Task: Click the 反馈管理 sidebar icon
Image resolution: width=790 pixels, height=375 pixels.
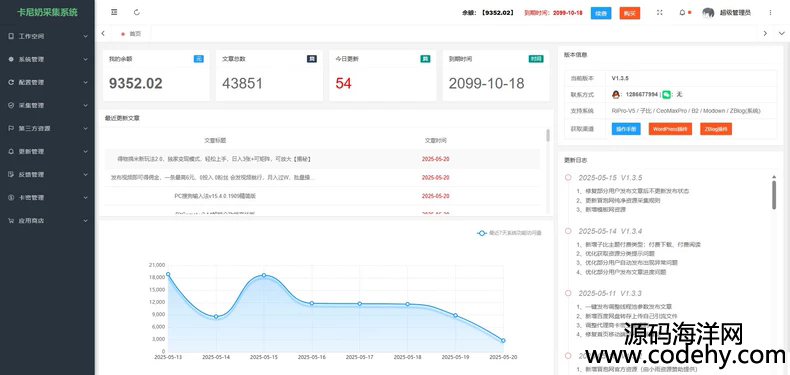Action: pyautogui.click(x=11, y=174)
